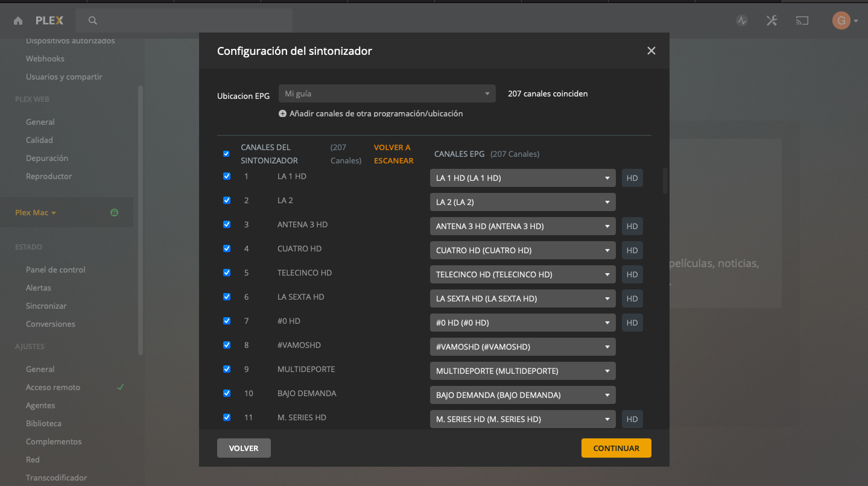The image size is (868, 486).
Task: Toggle HD badge for LA 1 HD
Action: pos(632,178)
